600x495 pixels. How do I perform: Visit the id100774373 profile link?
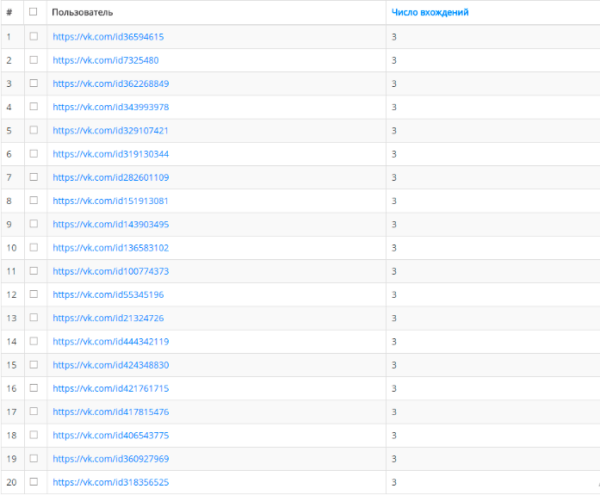click(111, 271)
